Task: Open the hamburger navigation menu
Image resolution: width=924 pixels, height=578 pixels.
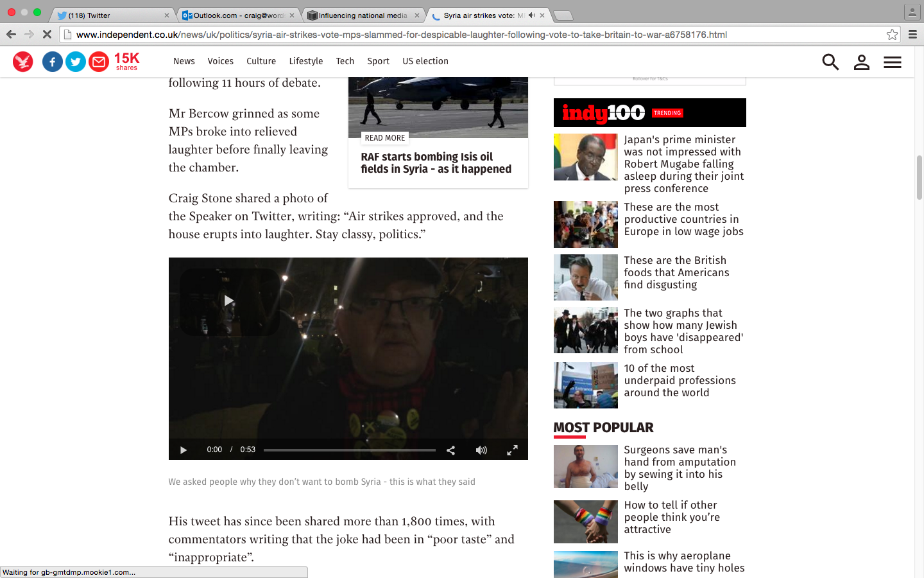Action: [x=893, y=62]
